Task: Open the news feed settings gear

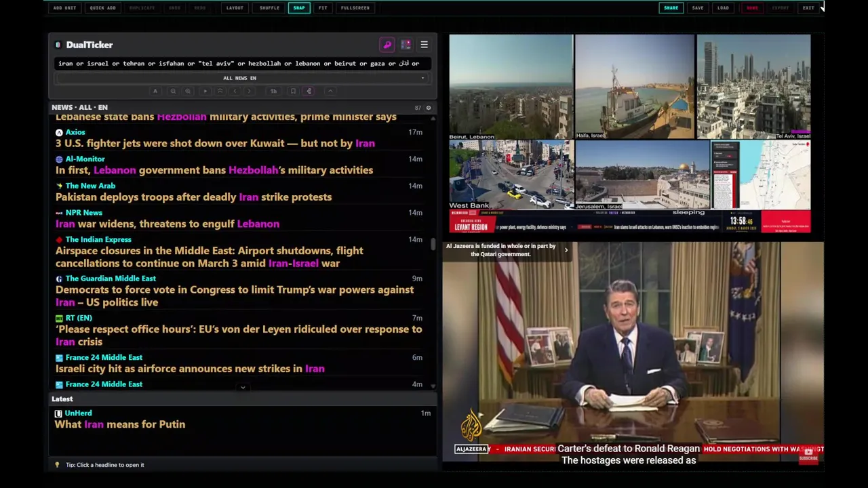Action: coord(428,108)
